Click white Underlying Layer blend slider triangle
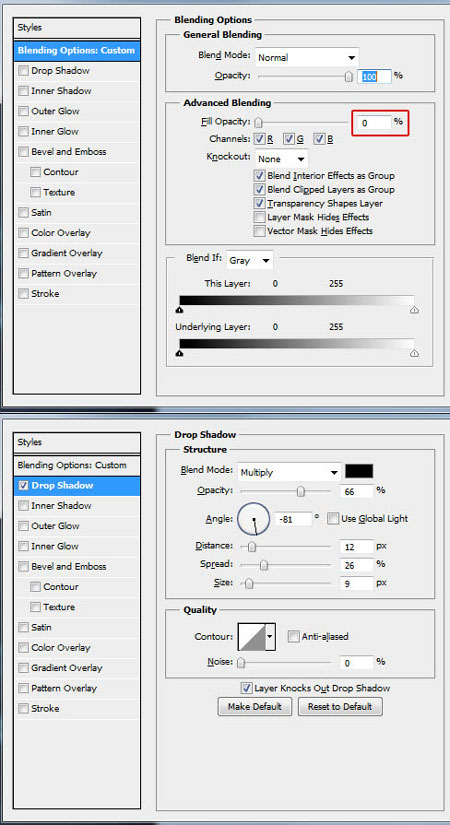The width and height of the screenshot is (450, 825). (414, 354)
